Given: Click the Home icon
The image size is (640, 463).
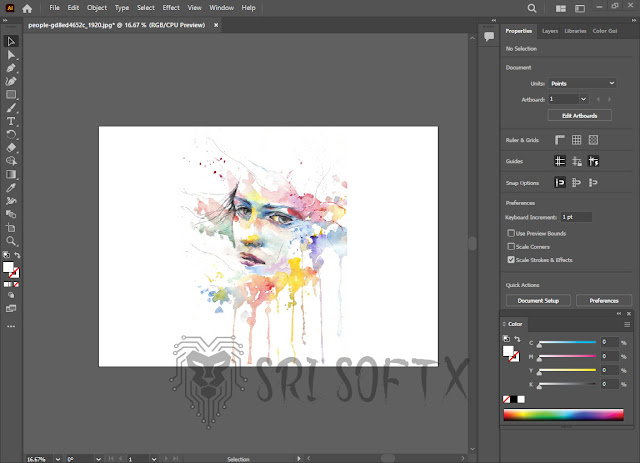Looking at the screenshot, I should 27,8.
